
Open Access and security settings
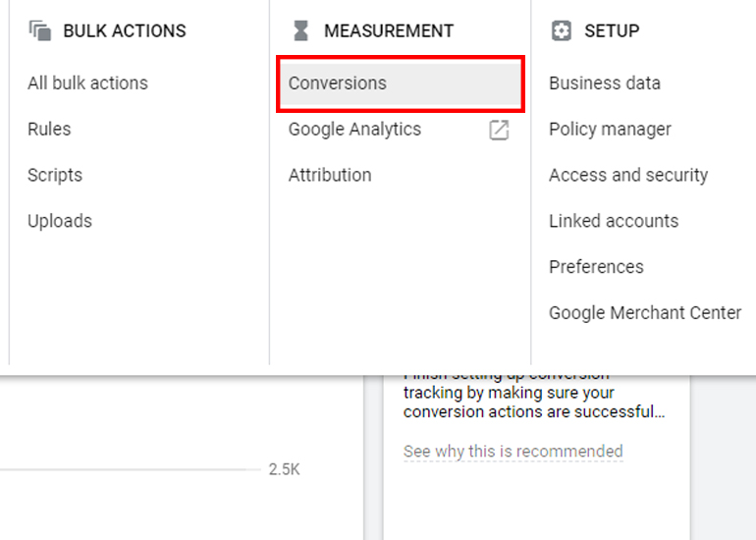[628, 175]
